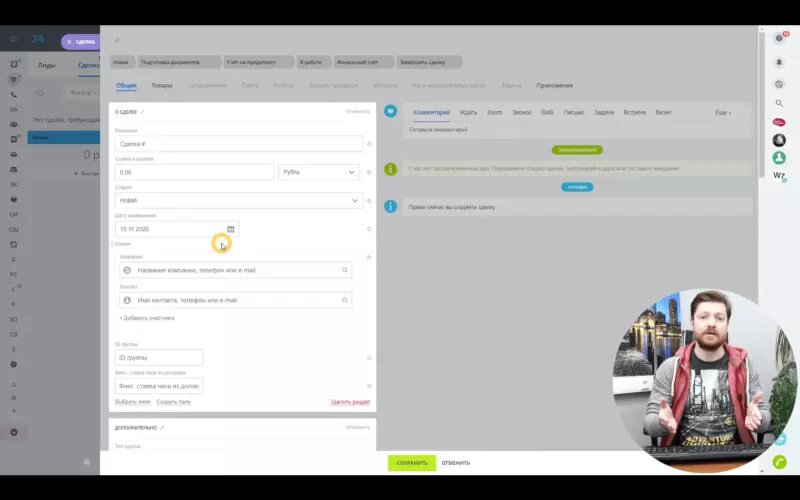Focus the company name search field
Image resolution: width=800 pixels, height=500 pixels.
click(236, 270)
